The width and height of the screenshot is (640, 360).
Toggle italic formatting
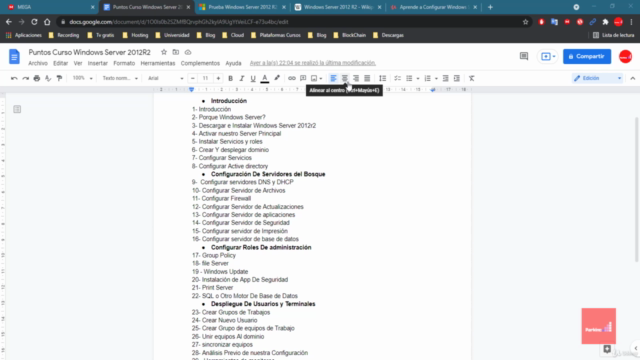[242, 78]
